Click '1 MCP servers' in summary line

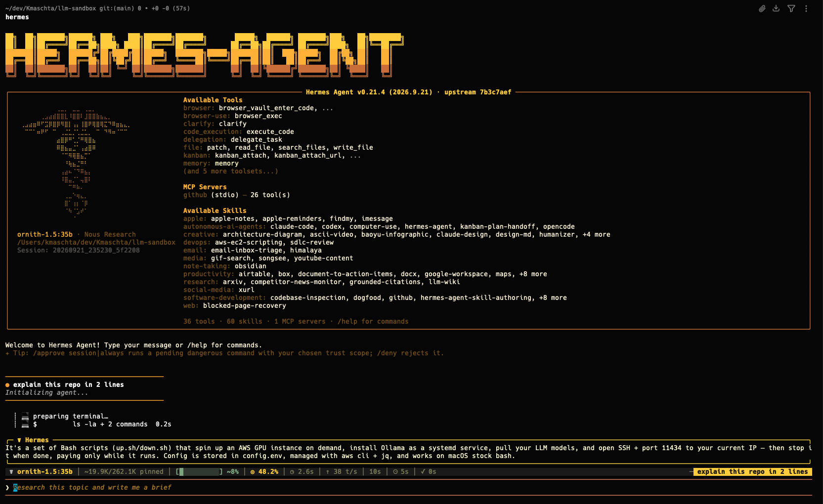pyautogui.click(x=300, y=322)
